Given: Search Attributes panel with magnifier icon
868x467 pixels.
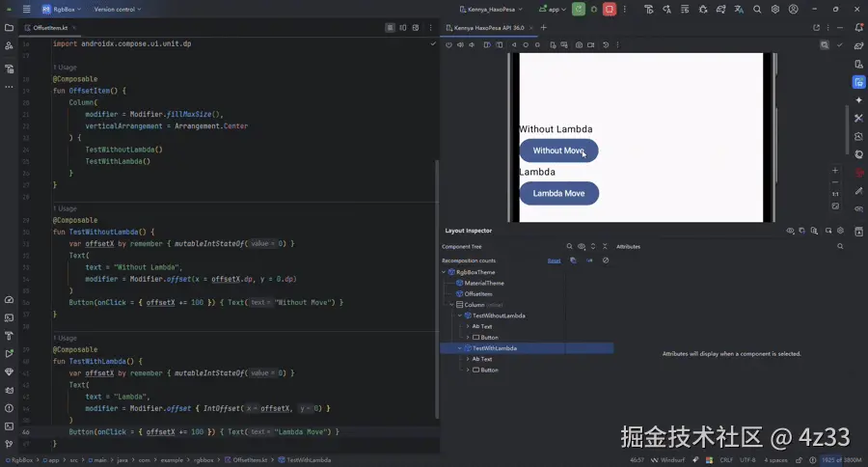Looking at the screenshot, I should tap(840, 246).
